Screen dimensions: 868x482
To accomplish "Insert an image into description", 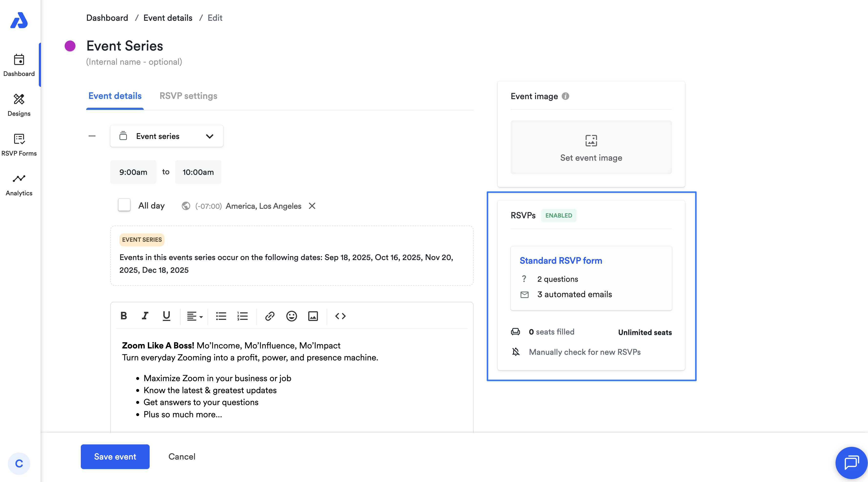I will (313, 316).
